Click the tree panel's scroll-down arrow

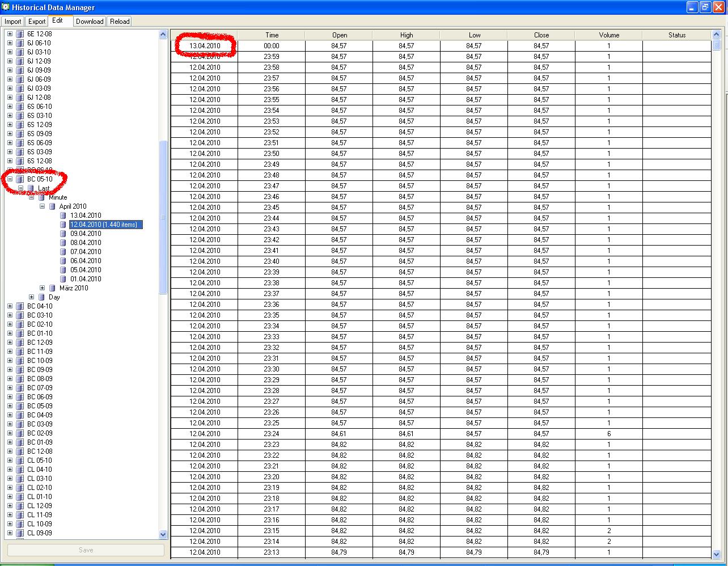(163, 534)
